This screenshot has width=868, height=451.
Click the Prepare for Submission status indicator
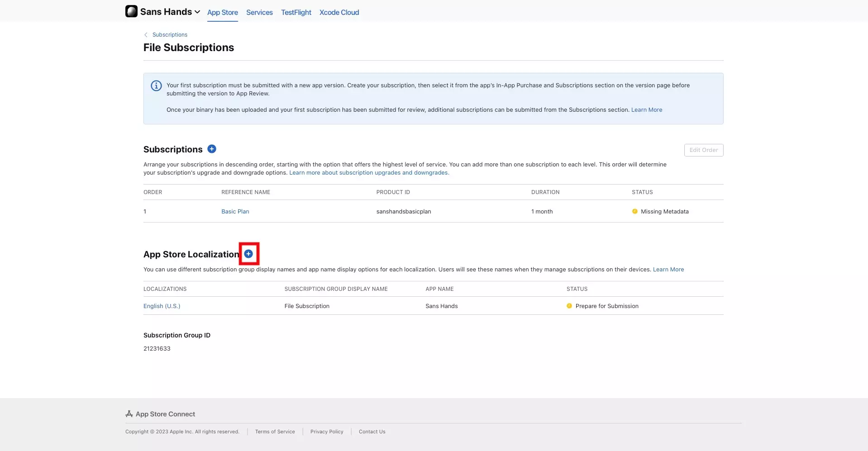click(x=569, y=306)
